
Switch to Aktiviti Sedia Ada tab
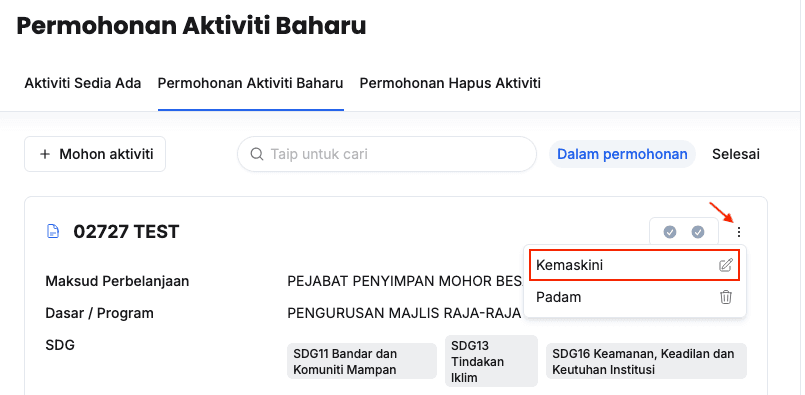pyautogui.click(x=83, y=83)
